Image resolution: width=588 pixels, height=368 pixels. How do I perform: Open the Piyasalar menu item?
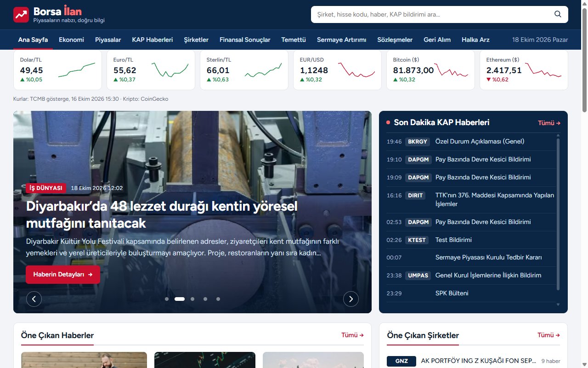click(108, 40)
